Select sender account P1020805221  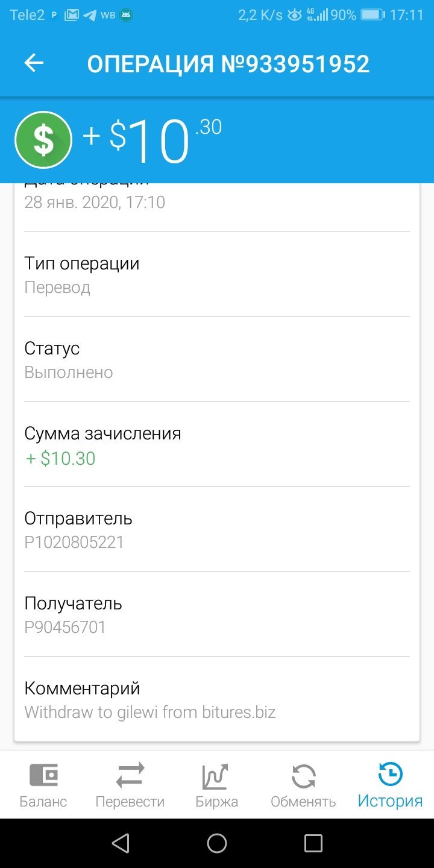(74, 542)
